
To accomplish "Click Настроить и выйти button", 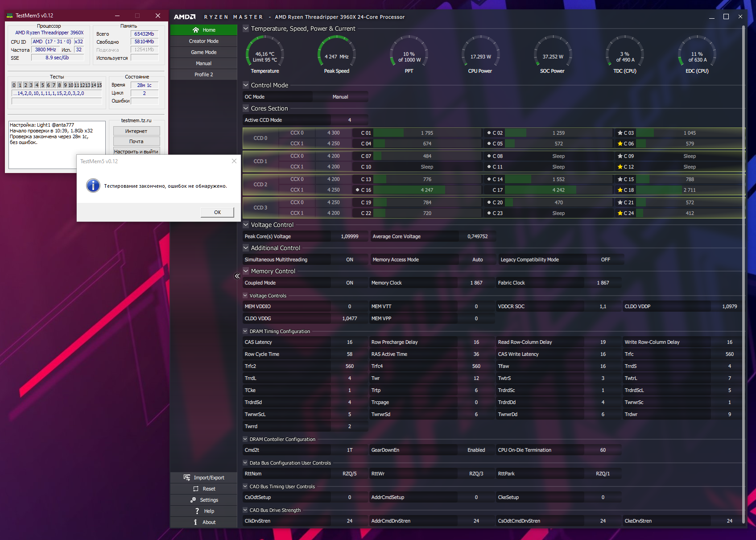I will coord(136,151).
